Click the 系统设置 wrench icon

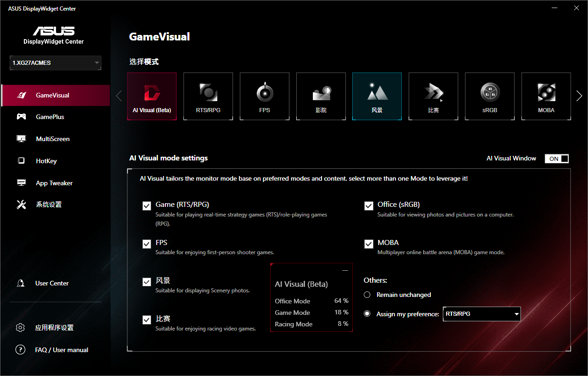21,205
